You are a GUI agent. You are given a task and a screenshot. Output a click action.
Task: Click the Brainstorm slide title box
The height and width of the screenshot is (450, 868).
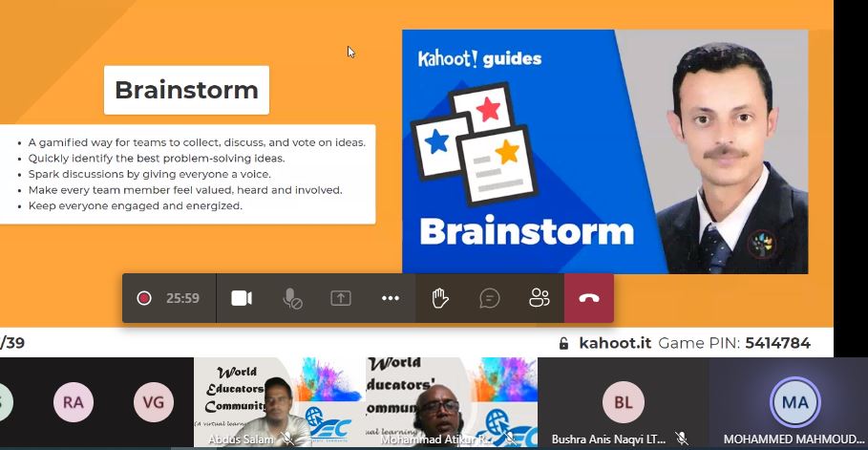point(186,90)
